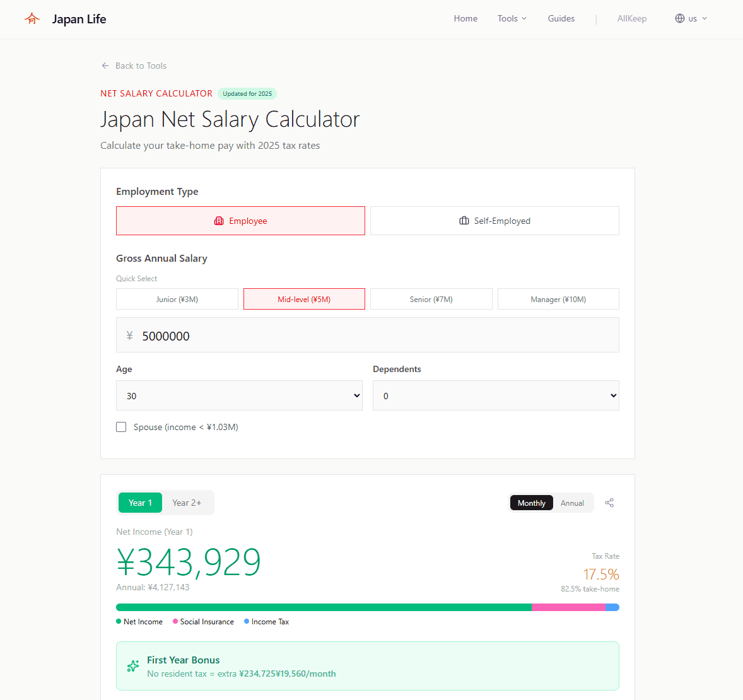Select the Employee building icon
Image resolution: width=743 pixels, height=700 pixels.
[219, 221]
